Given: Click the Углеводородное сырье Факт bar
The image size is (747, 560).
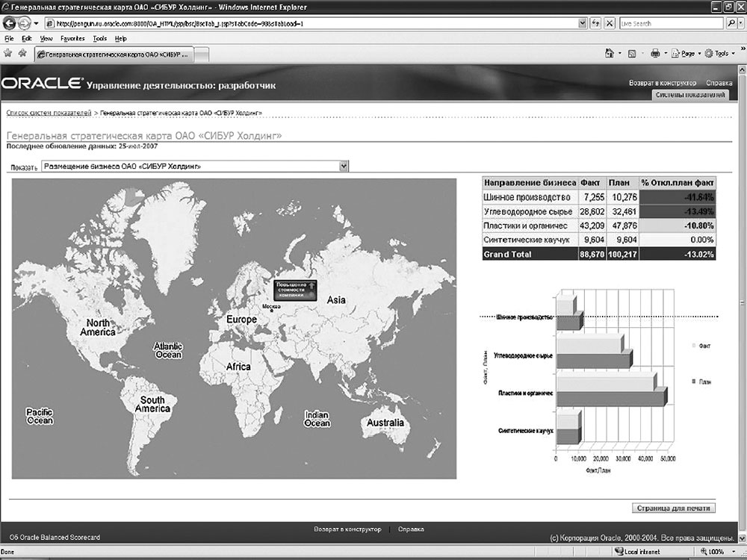Looking at the screenshot, I should [x=589, y=344].
